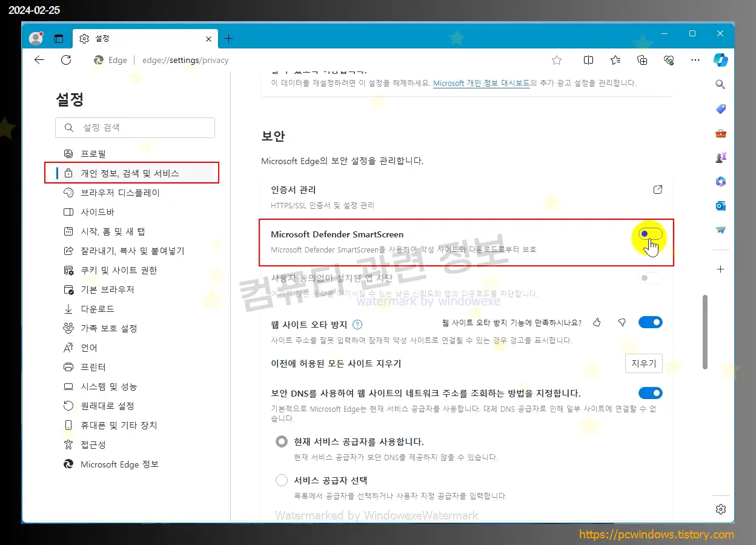
Task: Click the settings page vertical scrollbar
Action: click(x=705, y=332)
